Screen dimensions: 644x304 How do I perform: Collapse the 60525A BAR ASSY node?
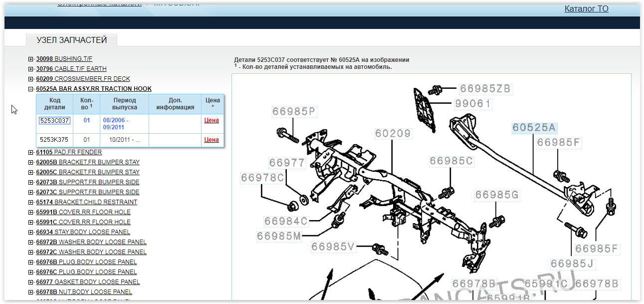31,89
